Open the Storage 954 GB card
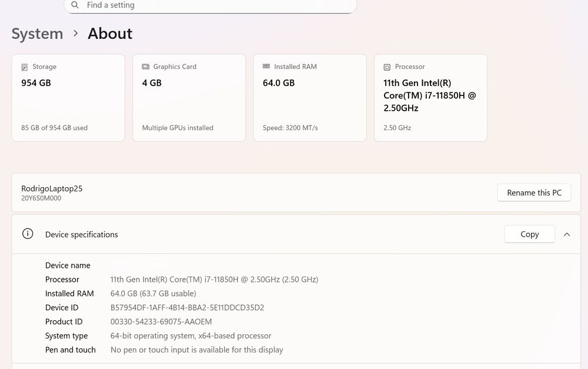The width and height of the screenshot is (588, 369). click(68, 98)
